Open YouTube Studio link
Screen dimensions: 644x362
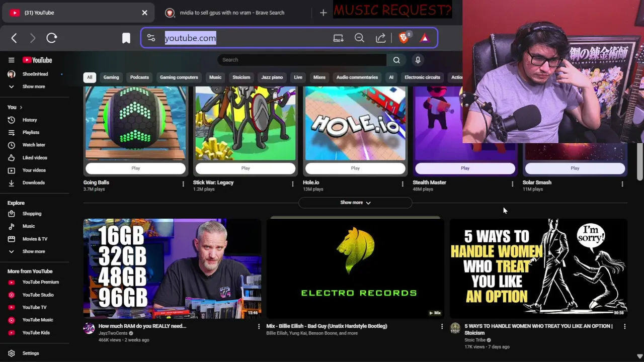click(x=38, y=295)
